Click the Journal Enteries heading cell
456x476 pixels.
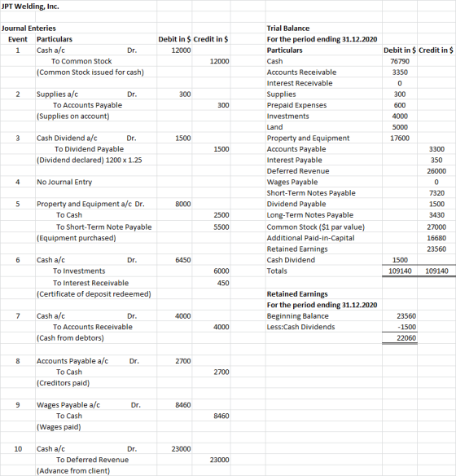click(28, 29)
